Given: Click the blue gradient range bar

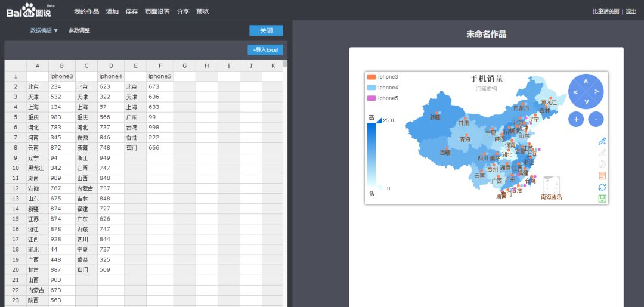Looking at the screenshot, I should pyautogui.click(x=371, y=154).
